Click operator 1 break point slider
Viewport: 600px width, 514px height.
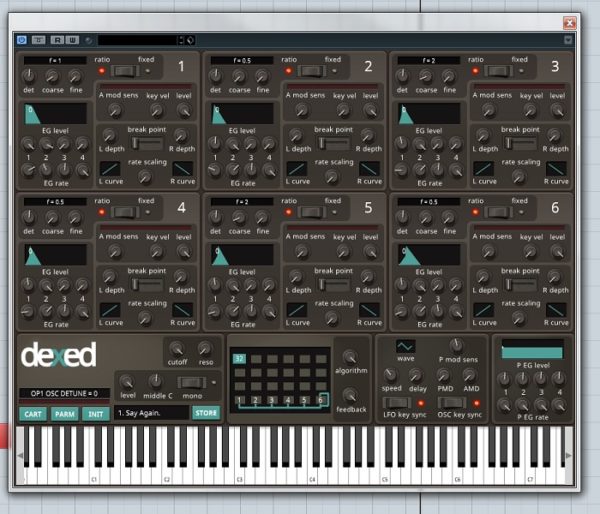[147, 144]
